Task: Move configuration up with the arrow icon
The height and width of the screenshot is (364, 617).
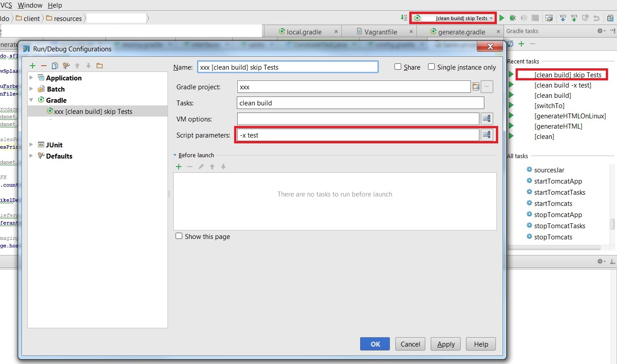Action: 77,66
